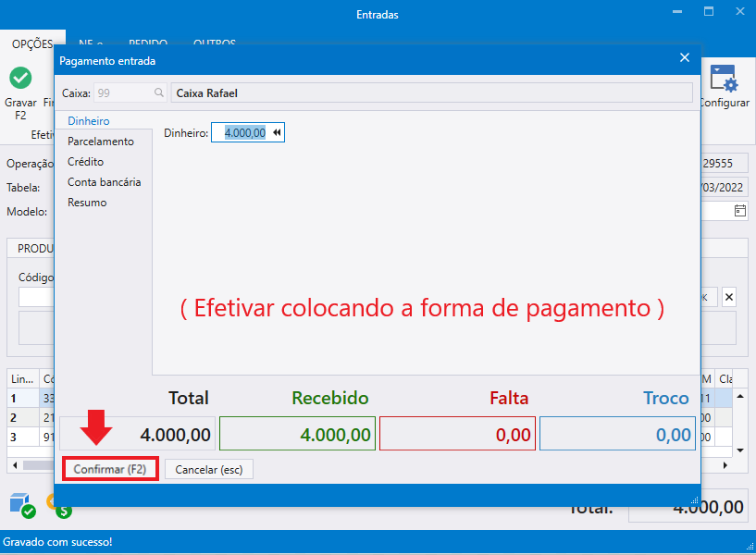Click the Total value 4.000,00 in dialog

pyautogui.click(x=137, y=434)
